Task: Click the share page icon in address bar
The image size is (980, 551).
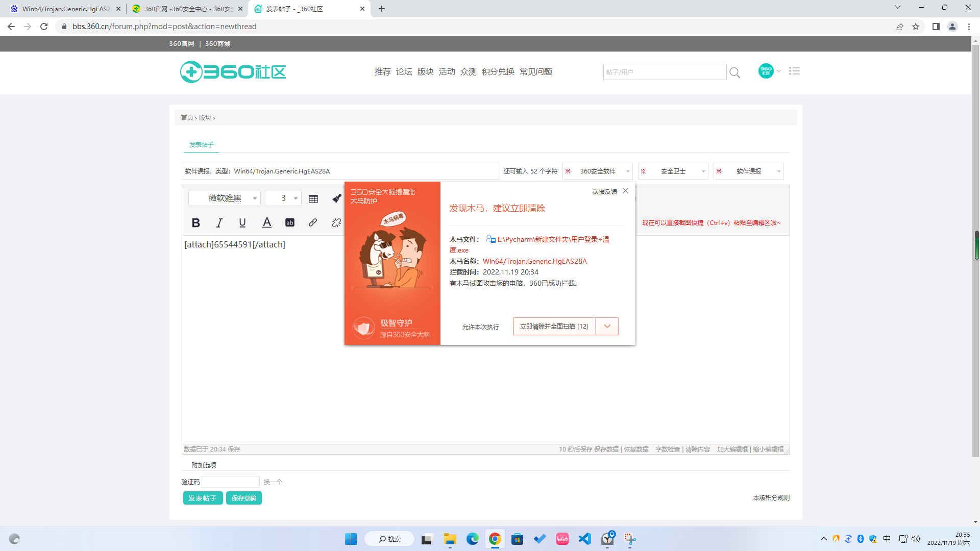Action: (x=899, y=27)
